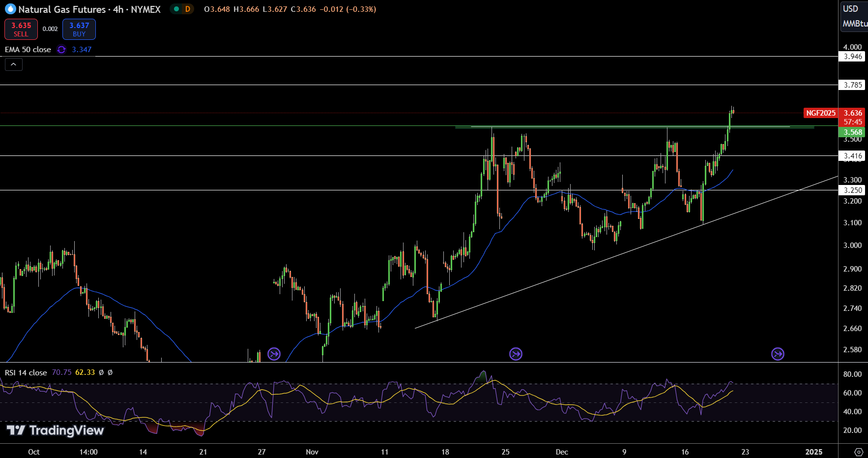Click the 14:00 label on time axis
The height and width of the screenshot is (458, 868).
point(88,452)
